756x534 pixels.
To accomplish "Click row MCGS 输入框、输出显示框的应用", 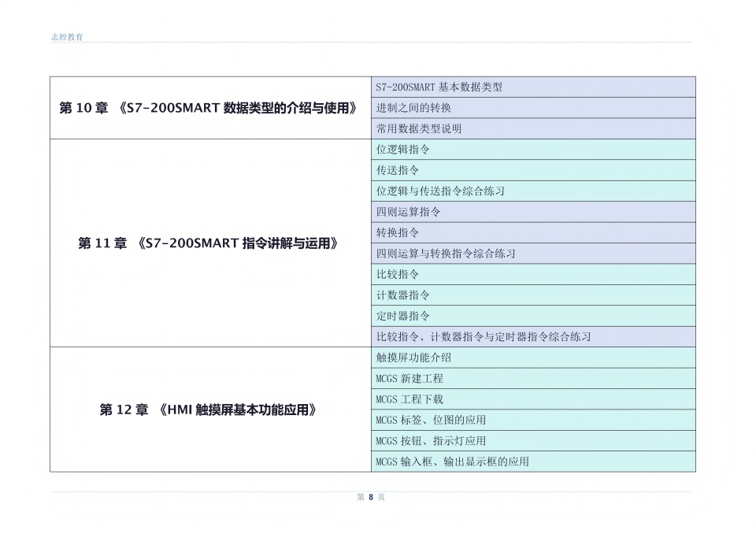I will pos(533,462).
